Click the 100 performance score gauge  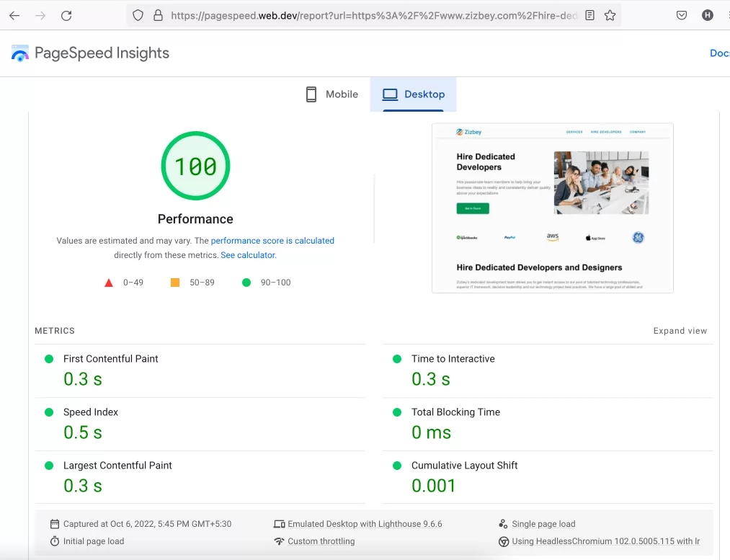195,166
